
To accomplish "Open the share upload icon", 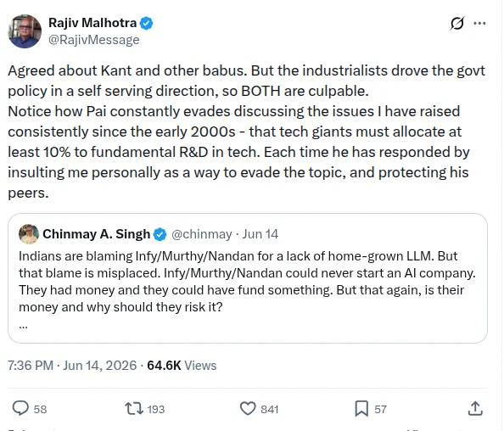I will point(475,408).
